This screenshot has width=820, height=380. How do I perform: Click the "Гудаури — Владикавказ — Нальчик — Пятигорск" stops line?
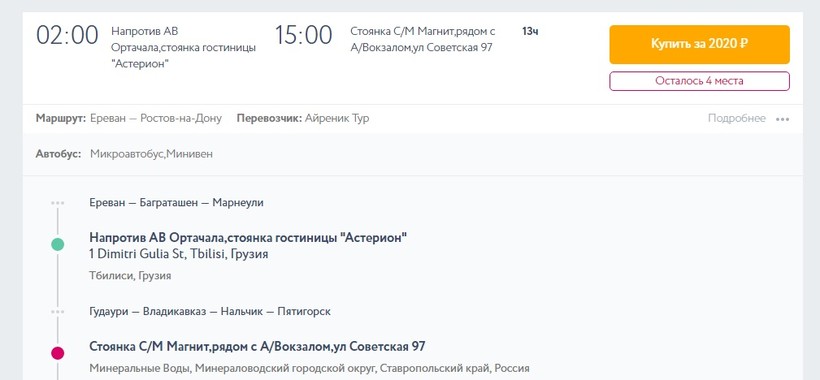(210, 312)
